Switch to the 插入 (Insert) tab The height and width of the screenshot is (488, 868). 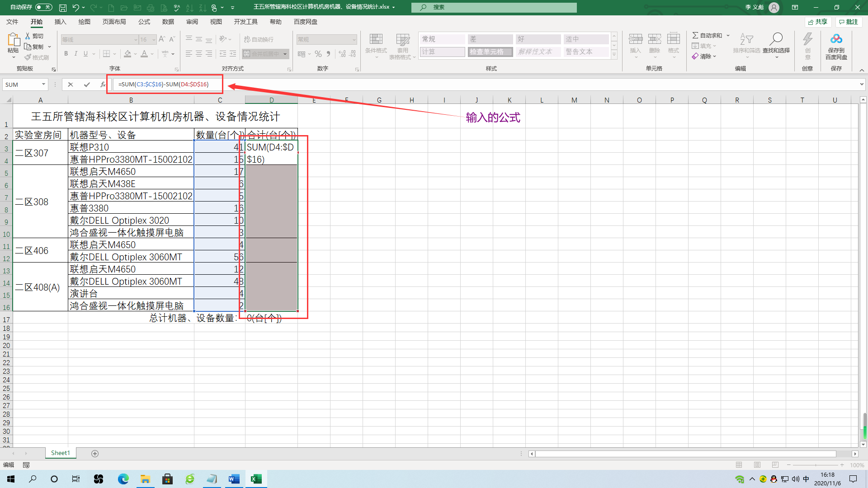(60, 22)
